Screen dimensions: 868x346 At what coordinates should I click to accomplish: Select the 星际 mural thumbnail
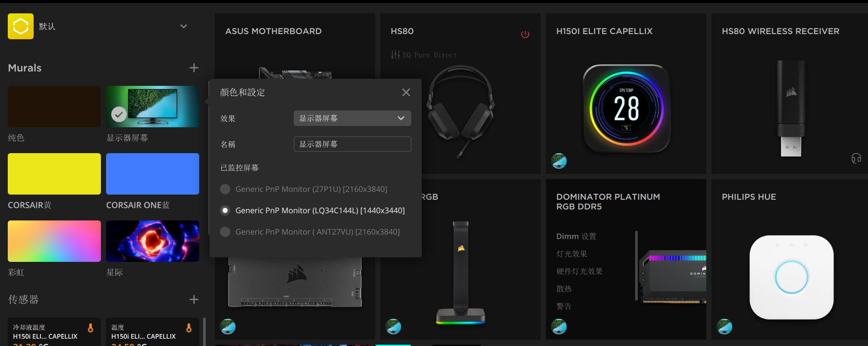(153, 241)
